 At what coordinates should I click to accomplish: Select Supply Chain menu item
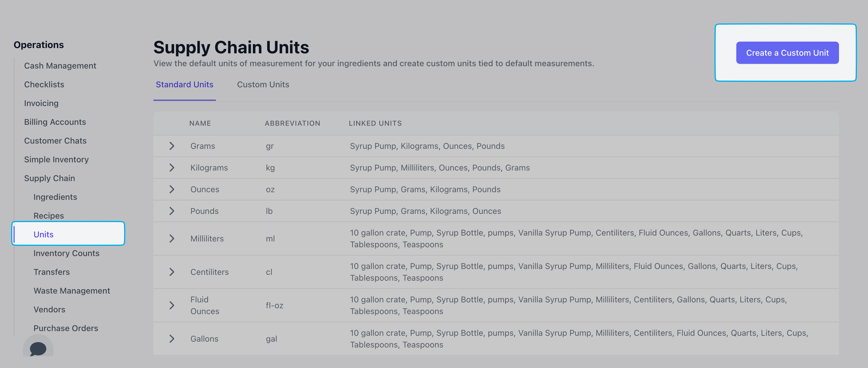(x=50, y=178)
